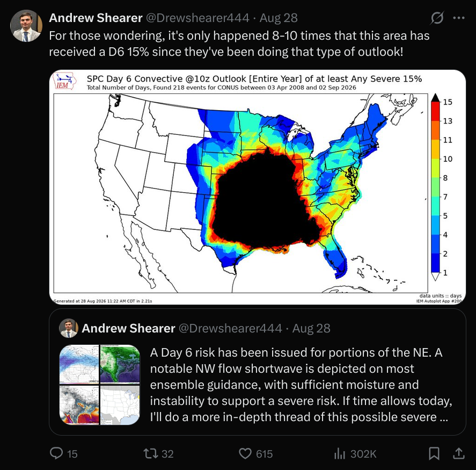Open the quoted tweet text about Day 6 risk

pyautogui.click(x=301, y=385)
